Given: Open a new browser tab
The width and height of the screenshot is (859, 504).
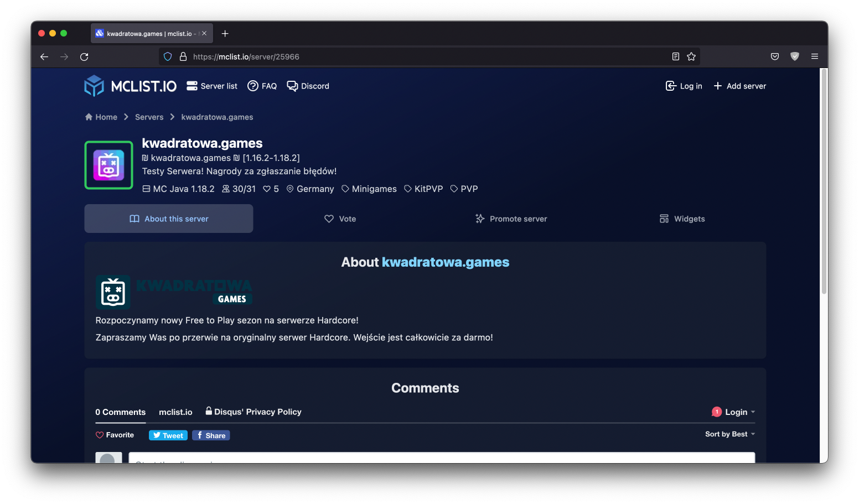Looking at the screenshot, I should pyautogui.click(x=225, y=34).
